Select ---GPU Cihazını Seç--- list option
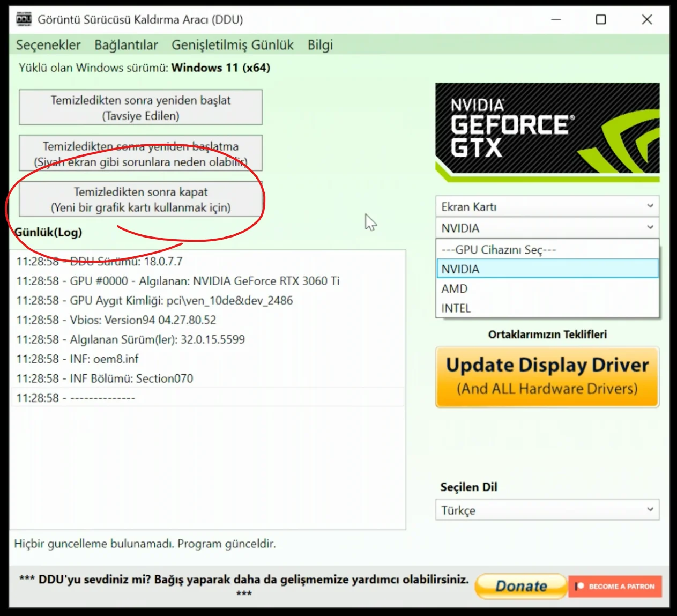The width and height of the screenshot is (677, 616). tap(547, 250)
